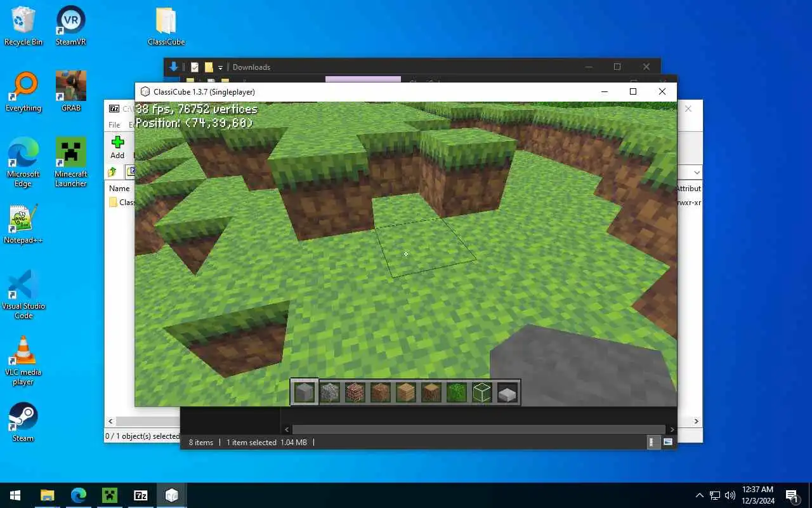The width and height of the screenshot is (812, 508).
Task: Select Notepad++ desktop shortcut
Action: pyautogui.click(x=23, y=224)
